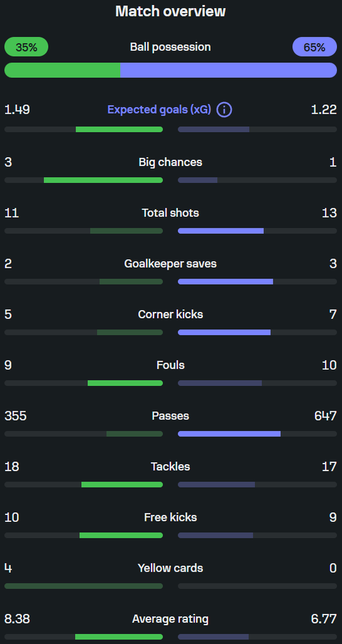Click the Fouls stat label

pos(170,365)
